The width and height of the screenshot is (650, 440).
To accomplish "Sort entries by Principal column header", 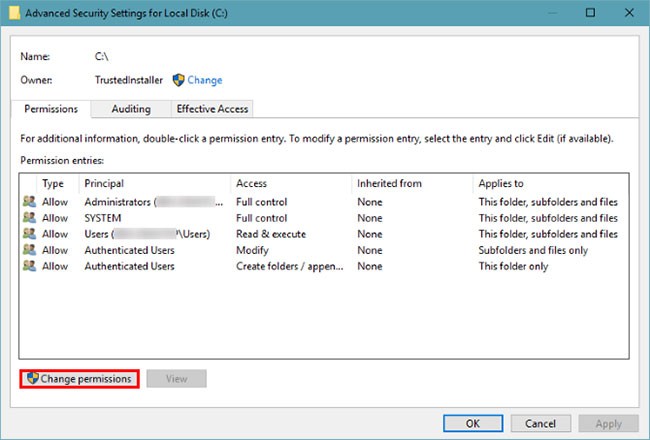I will (105, 184).
